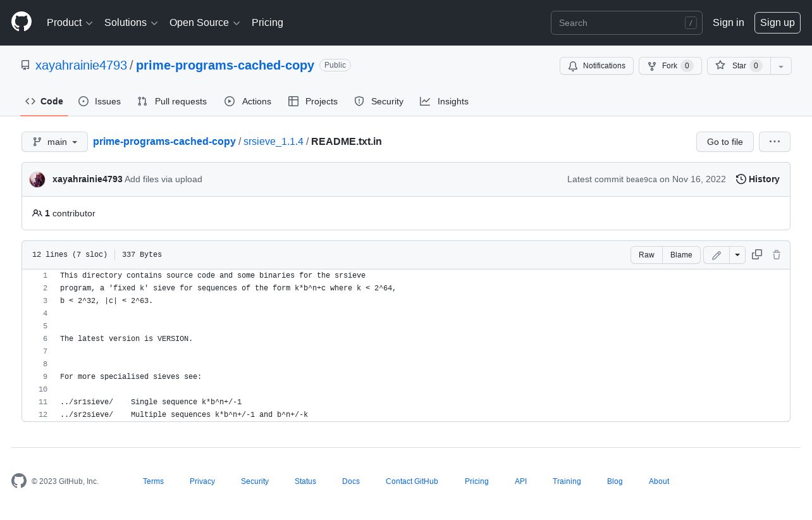The width and height of the screenshot is (812, 520).
Task: Click the '../sr1sieve/' code line
Action: (x=151, y=402)
